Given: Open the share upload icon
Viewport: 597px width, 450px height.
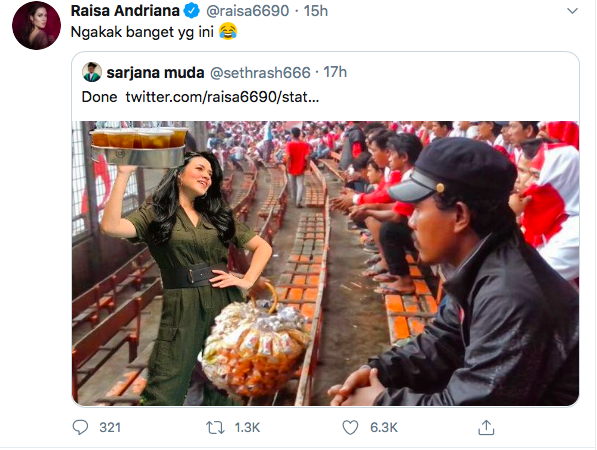Looking at the screenshot, I should [x=486, y=427].
